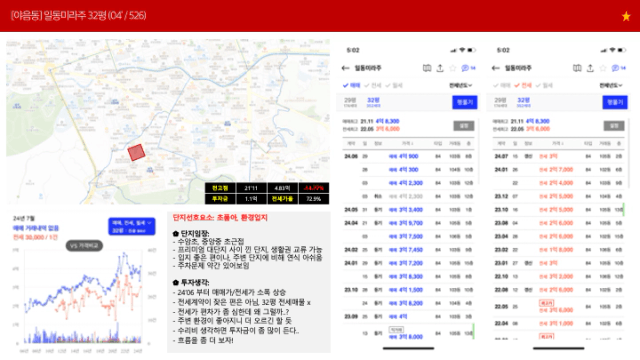Tap the back arrow in the right phone screen

(x=496, y=68)
